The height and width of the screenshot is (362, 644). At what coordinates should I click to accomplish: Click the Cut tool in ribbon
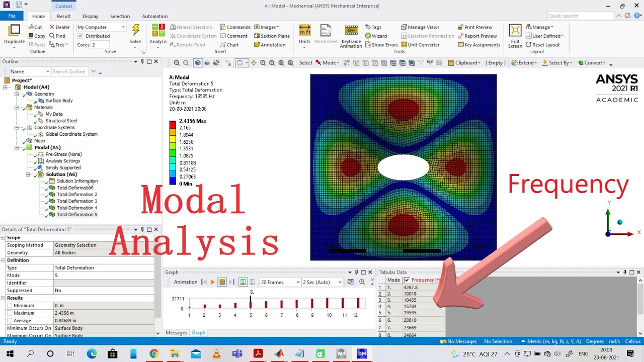[35, 27]
